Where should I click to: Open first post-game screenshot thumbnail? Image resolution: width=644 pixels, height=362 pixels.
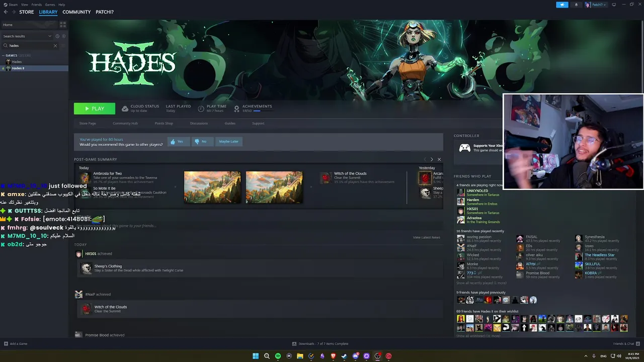(212, 187)
